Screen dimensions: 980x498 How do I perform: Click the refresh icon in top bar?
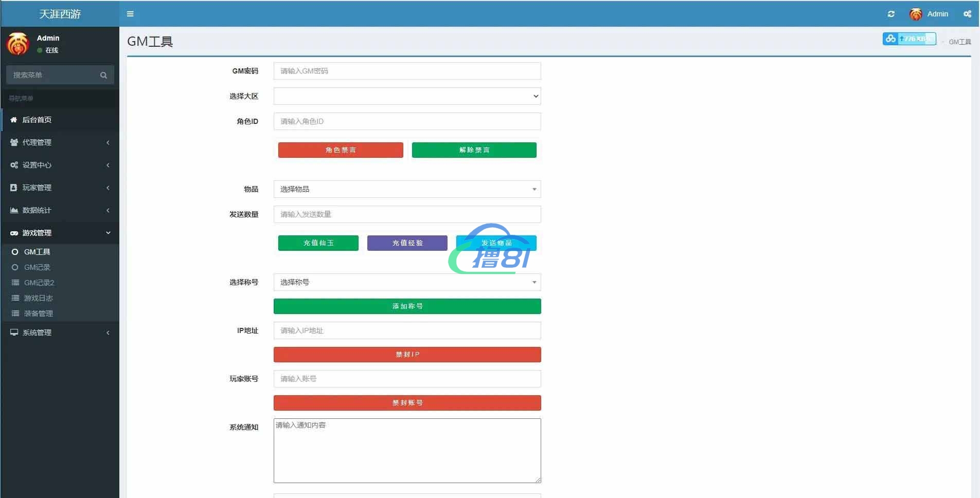coord(891,14)
